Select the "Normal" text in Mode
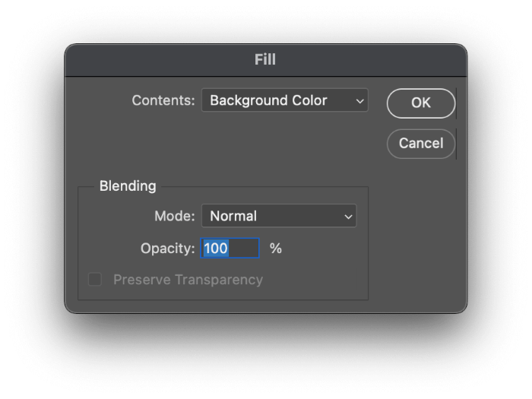 point(233,216)
